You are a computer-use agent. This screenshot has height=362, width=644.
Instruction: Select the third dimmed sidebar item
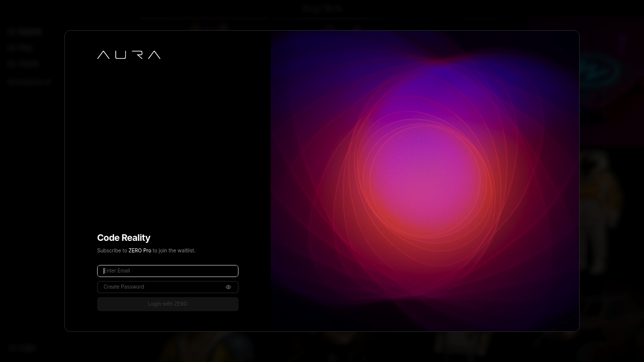24,64
